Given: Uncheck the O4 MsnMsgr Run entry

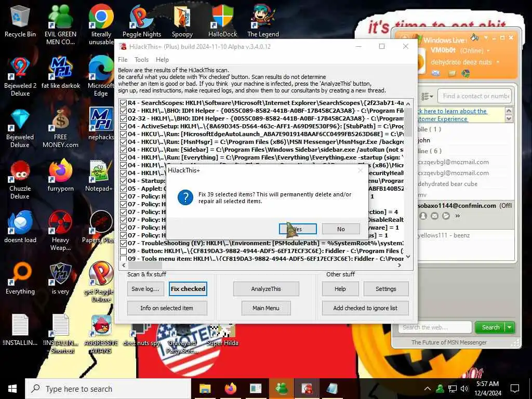Looking at the screenshot, I should (x=123, y=142).
